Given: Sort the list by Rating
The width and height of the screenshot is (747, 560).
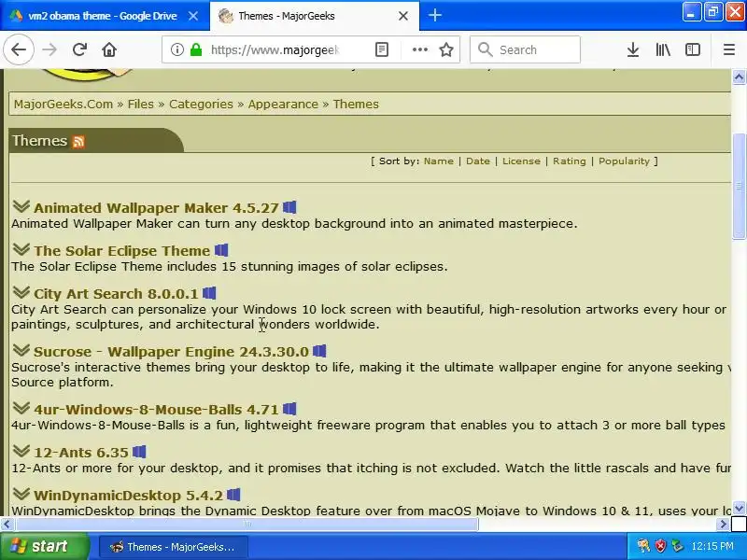Looking at the screenshot, I should (570, 161).
